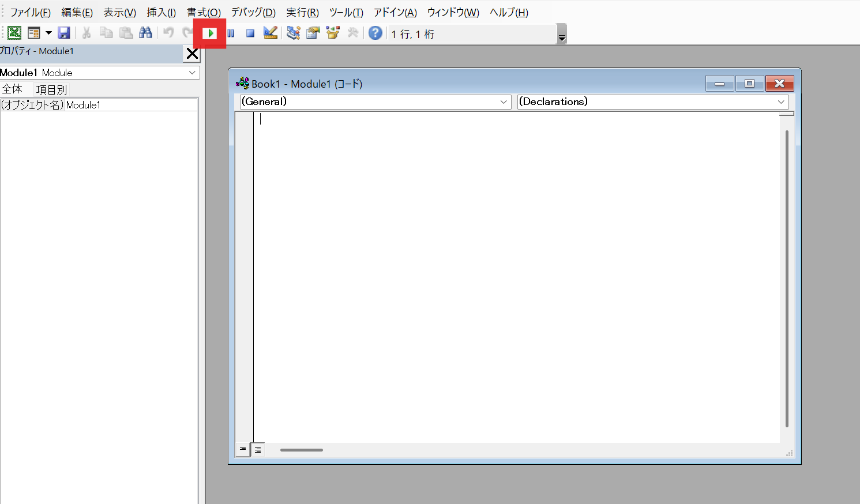The width and height of the screenshot is (860, 504).
Task: Open the Object Browser icon
Action: tap(333, 33)
